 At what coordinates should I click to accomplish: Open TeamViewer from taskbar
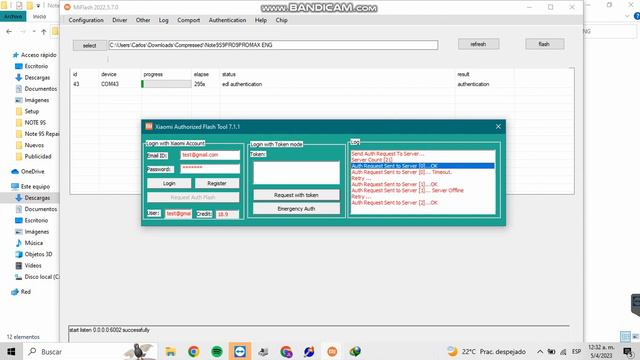pyautogui.click(x=240, y=351)
